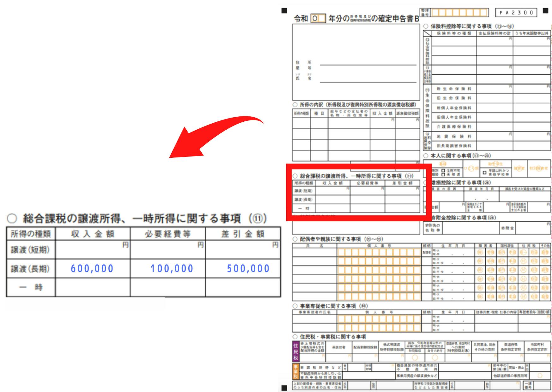Tick the 生死不明 checkbox
Screen dimensions: 552x392
pyautogui.click(x=443, y=171)
